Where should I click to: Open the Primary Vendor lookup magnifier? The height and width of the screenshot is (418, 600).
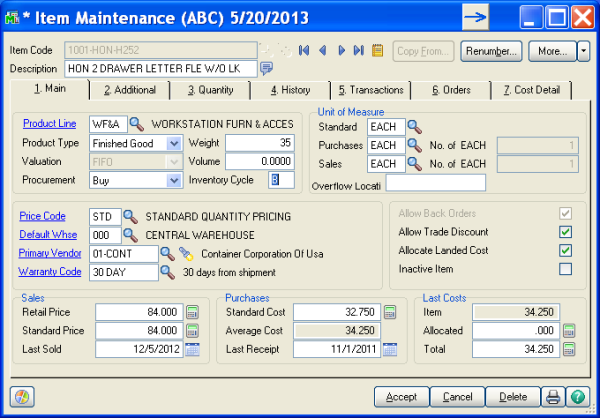[x=167, y=253]
